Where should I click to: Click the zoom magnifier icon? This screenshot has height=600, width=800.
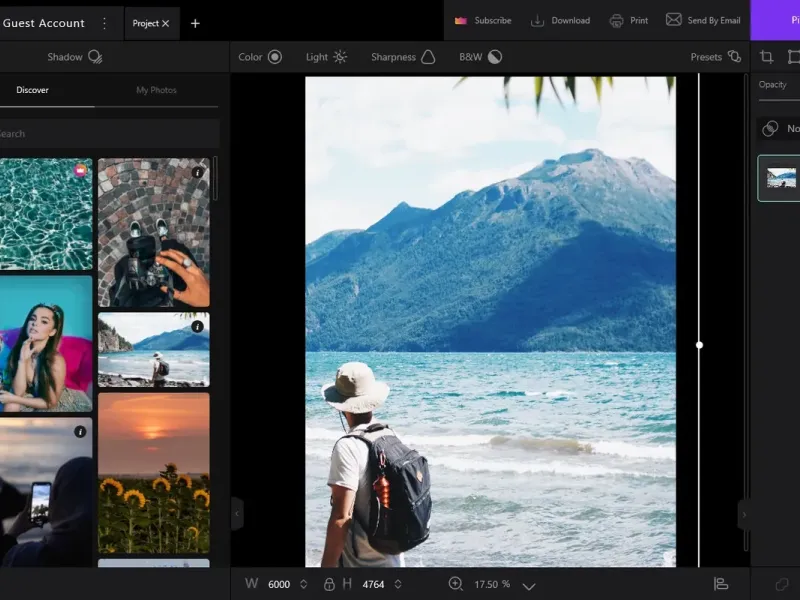coord(456,584)
